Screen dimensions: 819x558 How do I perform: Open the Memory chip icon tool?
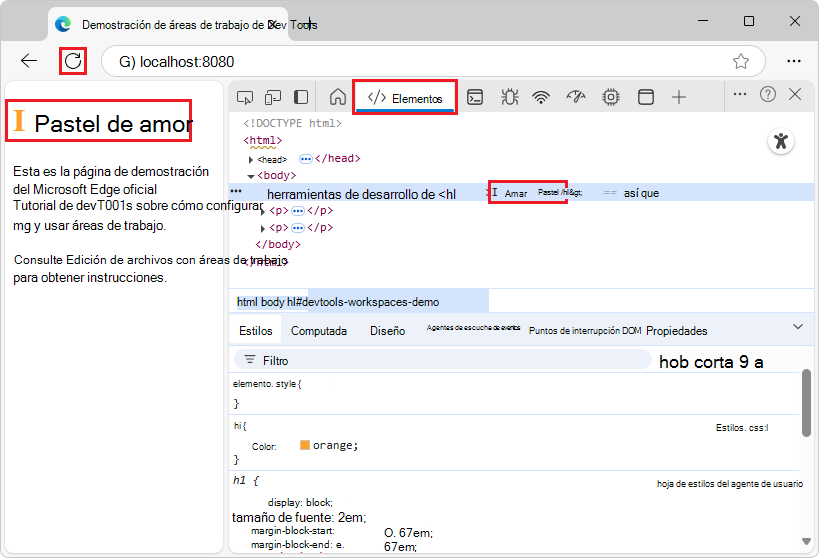(611, 97)
